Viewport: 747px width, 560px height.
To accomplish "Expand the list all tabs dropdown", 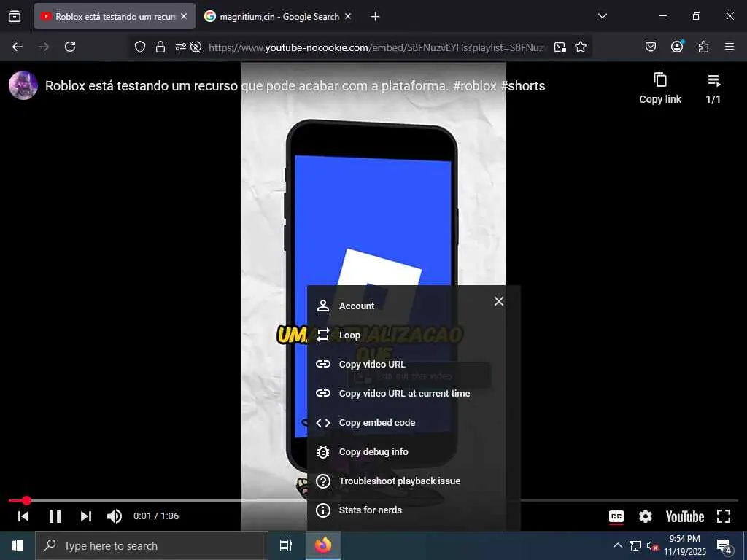I will coord(602,16).
